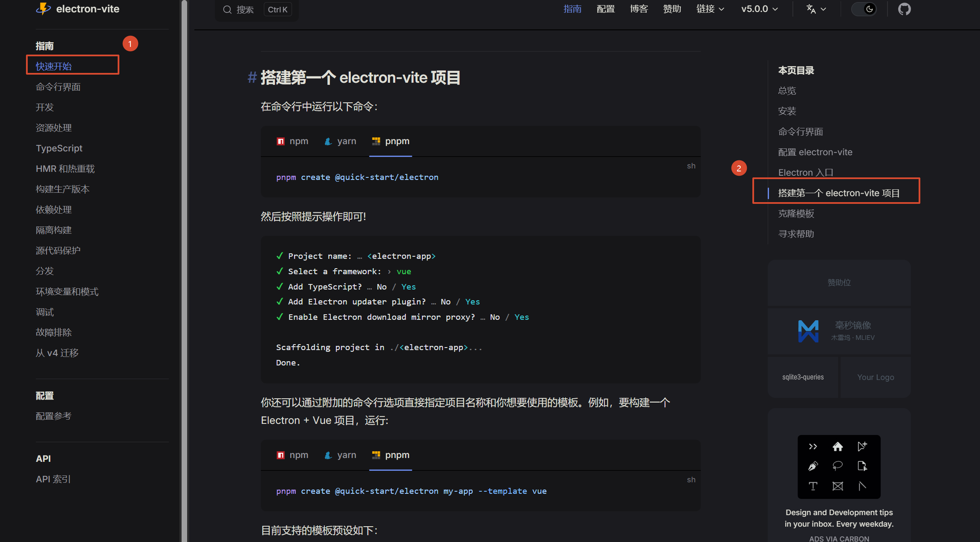Click the Your Logo sponsor card
980x542 pixels.
[x=876, y=377]
